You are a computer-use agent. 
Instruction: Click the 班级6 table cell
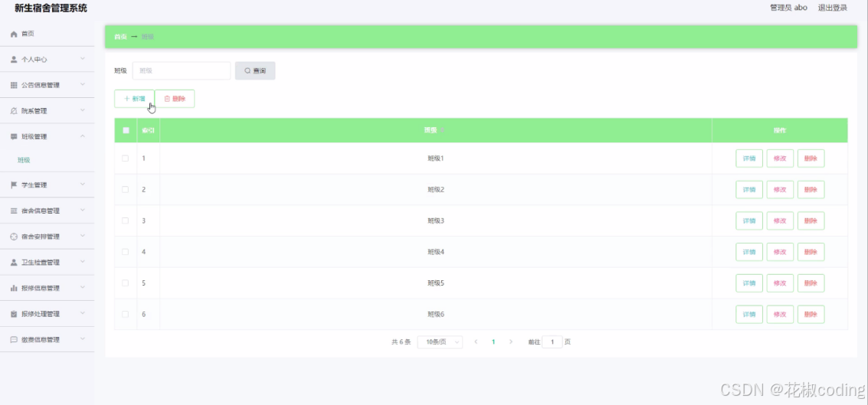(x=436, y=314)
